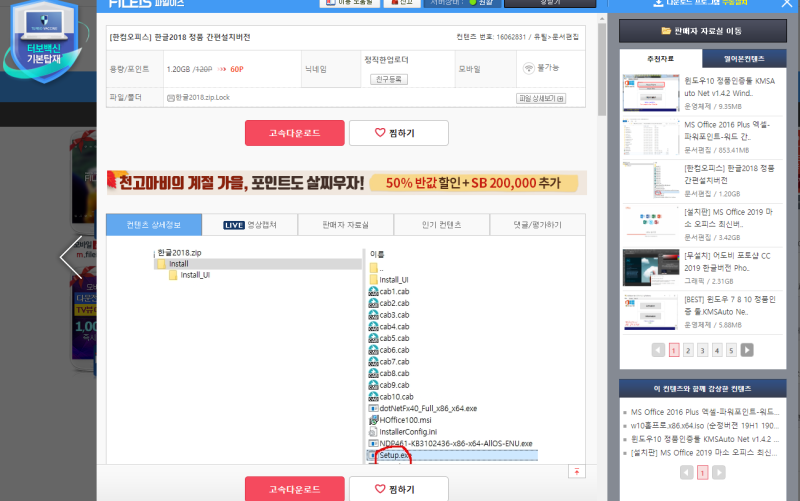Click the cab6.cab file icon
The image size is (800, 501).
373,350
